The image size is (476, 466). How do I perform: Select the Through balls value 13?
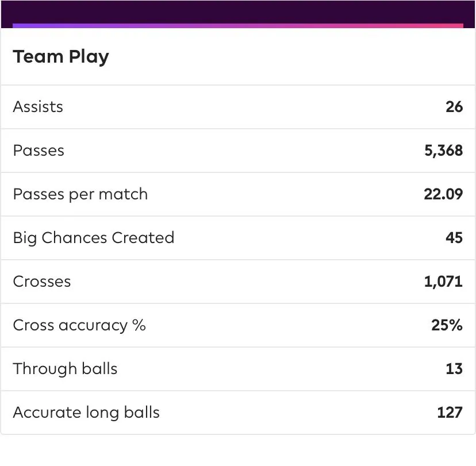(454, 369)
